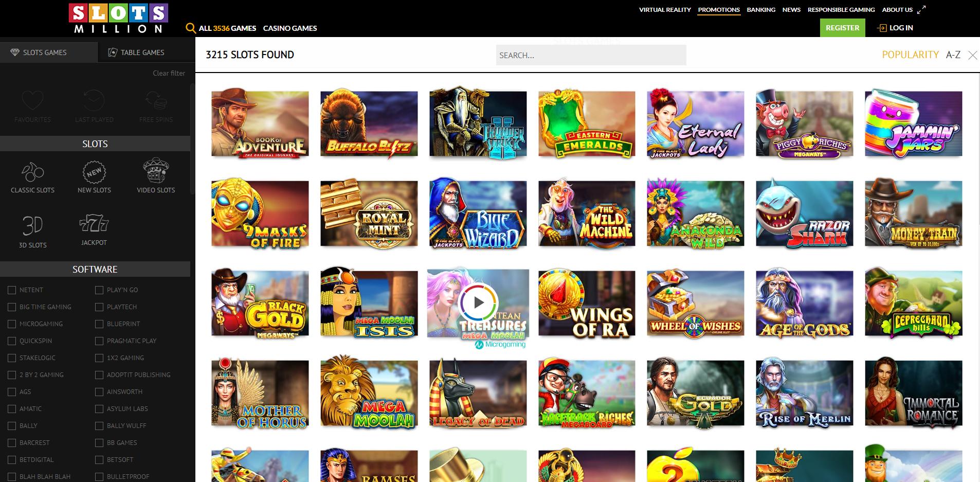Open Immortal Romance game
Viewport: 980px width, 482px height.
click(x=914, y=393)
